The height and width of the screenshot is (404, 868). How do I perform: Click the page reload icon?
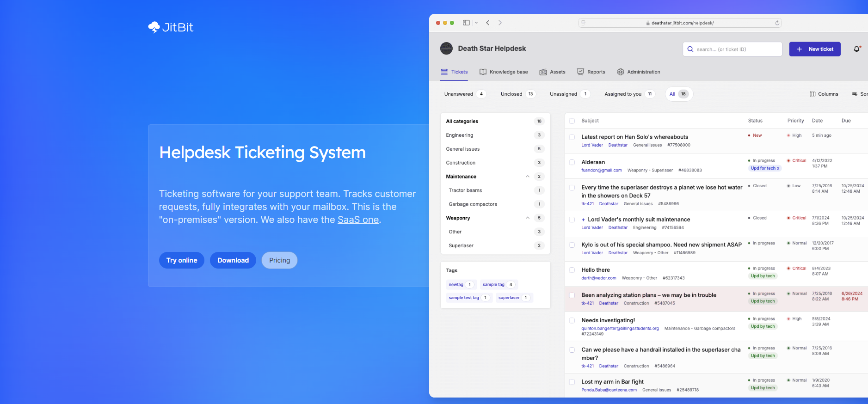pyautogui.click(x=777, y=23)
